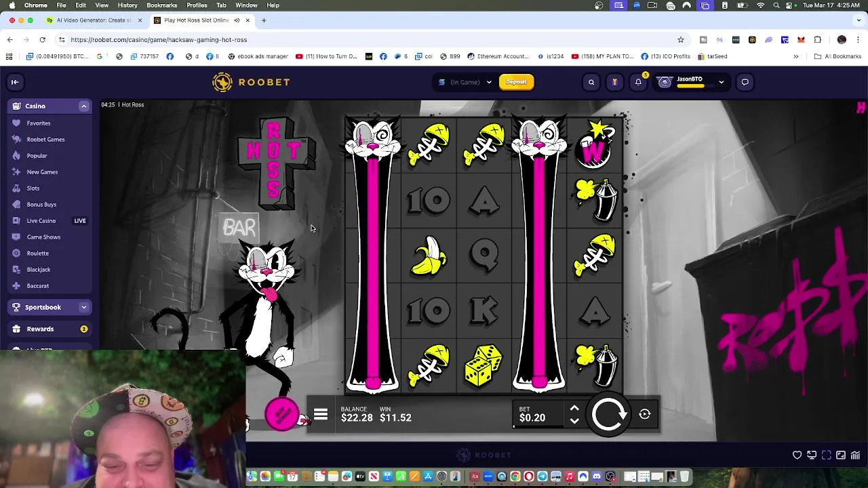Open the All Bookmarks folder
The height and width of the screenshot is (488, 868).
click(837, 56)
